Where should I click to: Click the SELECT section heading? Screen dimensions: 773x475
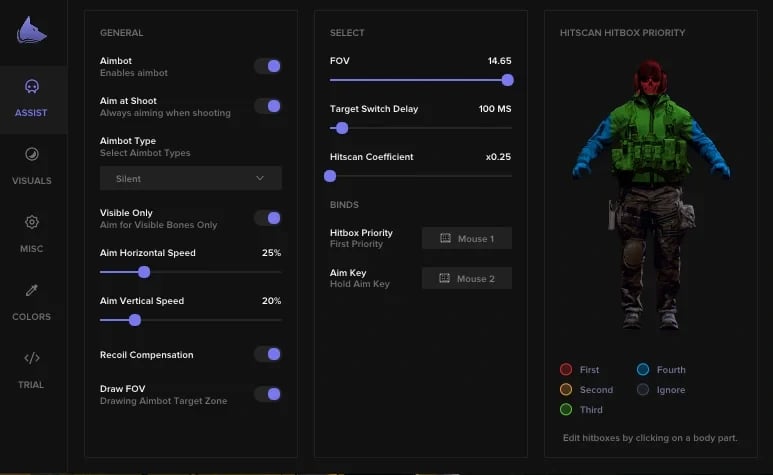[x=347, y=33]
